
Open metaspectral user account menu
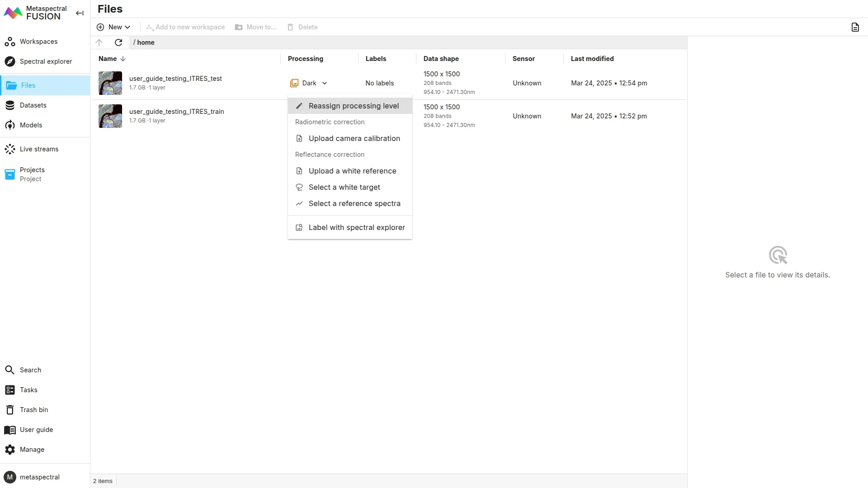[x=39, y=477]
